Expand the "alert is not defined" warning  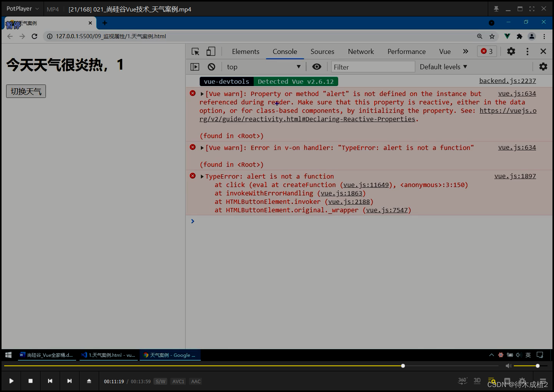click(x=202, y=94)
